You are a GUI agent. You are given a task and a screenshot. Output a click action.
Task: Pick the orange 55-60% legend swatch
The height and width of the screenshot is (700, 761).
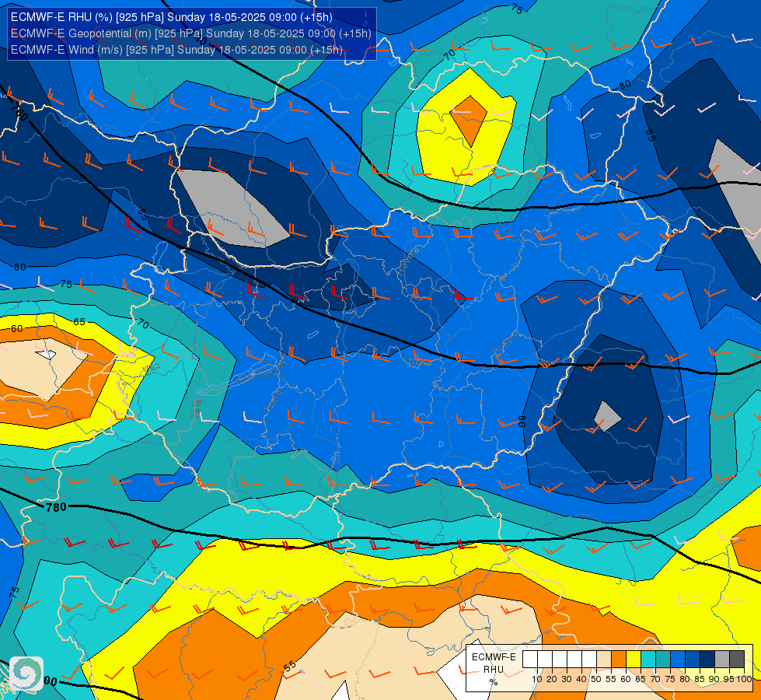pyautogui.click(x=619, y=659)
